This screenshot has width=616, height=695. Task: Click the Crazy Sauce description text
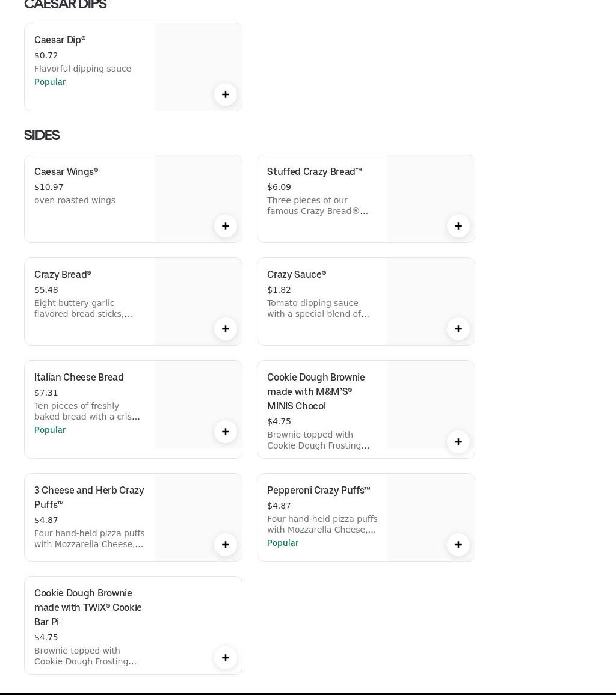(318, 308)
